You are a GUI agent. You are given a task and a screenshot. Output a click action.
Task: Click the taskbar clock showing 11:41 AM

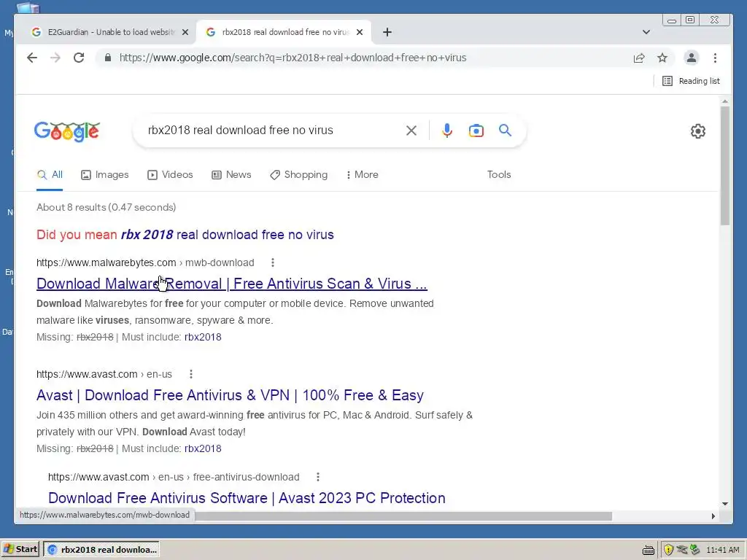coord(723,550)
